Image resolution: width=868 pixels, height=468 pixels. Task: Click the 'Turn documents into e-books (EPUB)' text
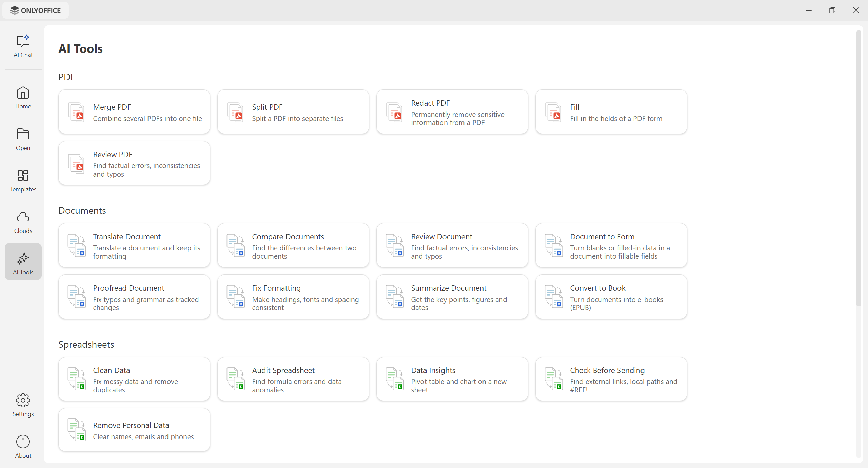(x=617, y=304)
